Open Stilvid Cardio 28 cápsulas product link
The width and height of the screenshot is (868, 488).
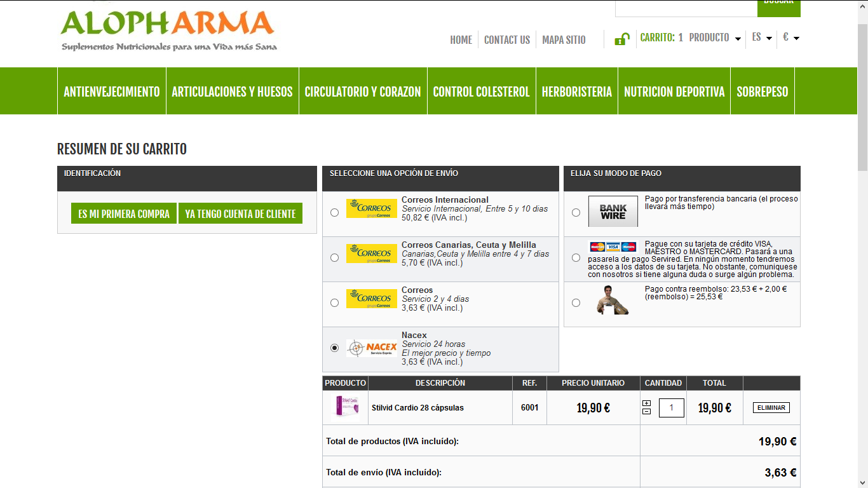click(417, 408)
